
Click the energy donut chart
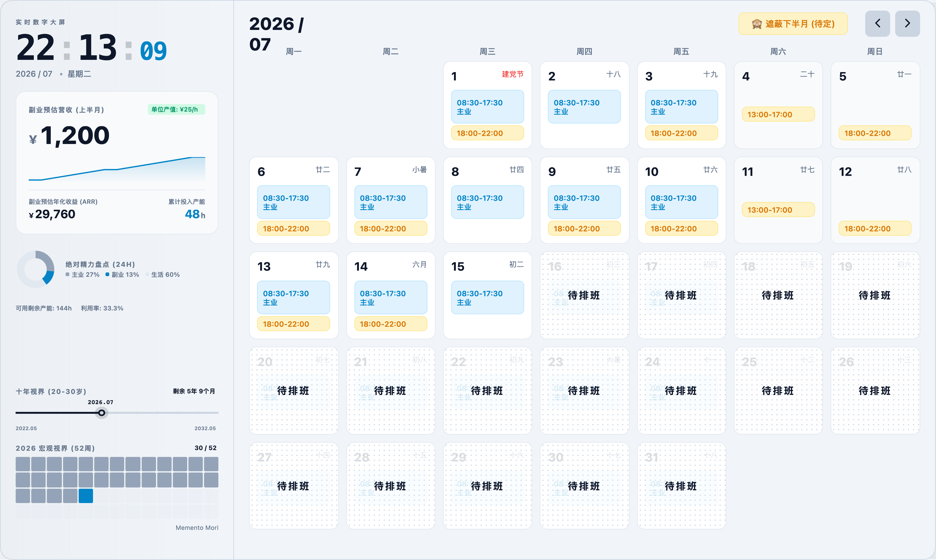(36, 269)
